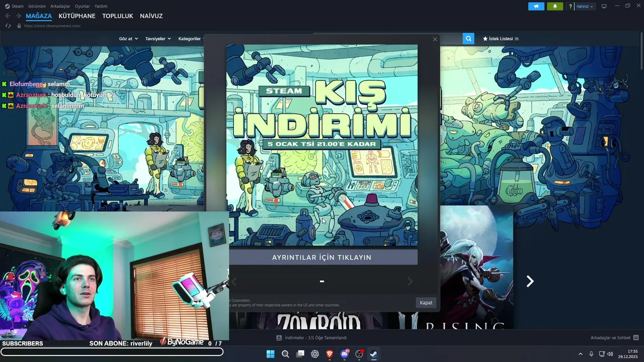The height and width of the screenshot is (362, 644).
Task: Click AYRINTILAR İÇİN TIKLAYIN button
Action: pos(322,257)
